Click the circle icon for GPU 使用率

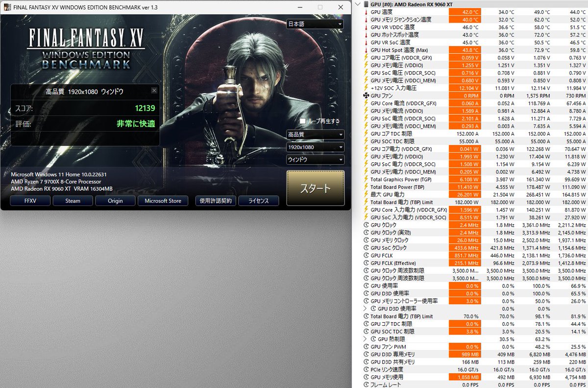(x=366, y=286)
